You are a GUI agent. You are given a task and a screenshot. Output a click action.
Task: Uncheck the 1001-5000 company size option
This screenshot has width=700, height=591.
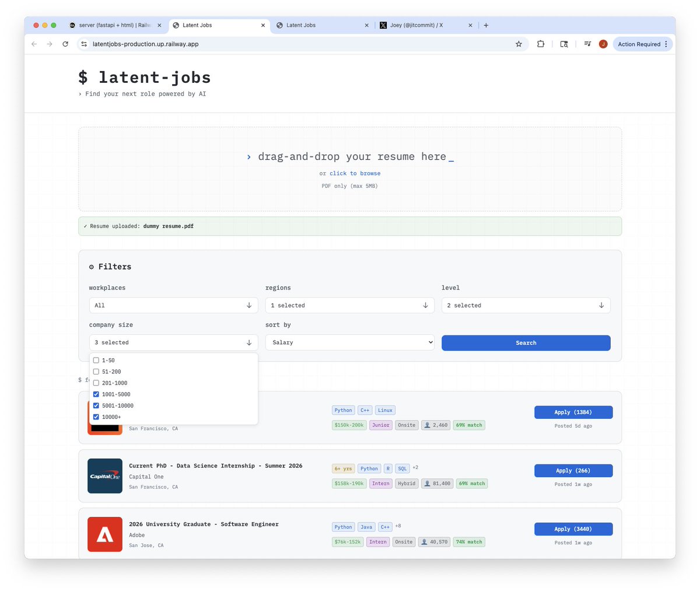pyautogui.click(x=96, y=394)
